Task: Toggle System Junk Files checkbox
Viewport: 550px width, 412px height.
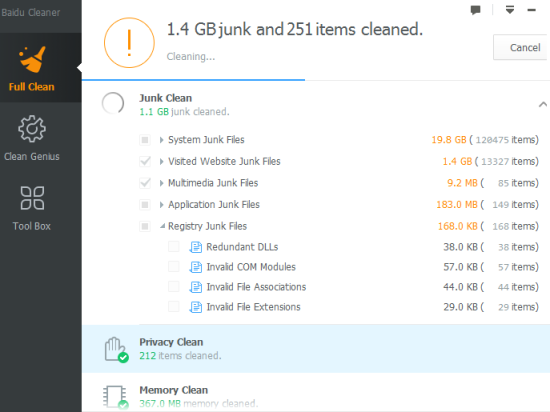Action: click(145, 140)
